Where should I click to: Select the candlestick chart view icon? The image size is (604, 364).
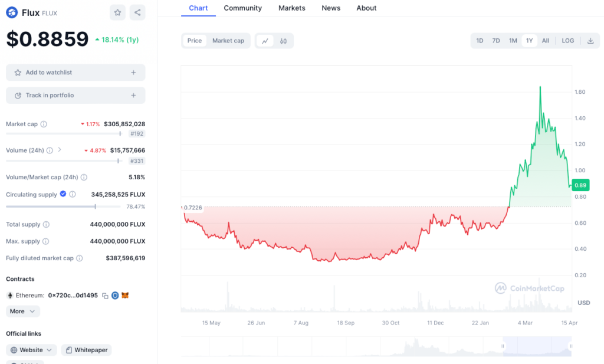[284, 41]
